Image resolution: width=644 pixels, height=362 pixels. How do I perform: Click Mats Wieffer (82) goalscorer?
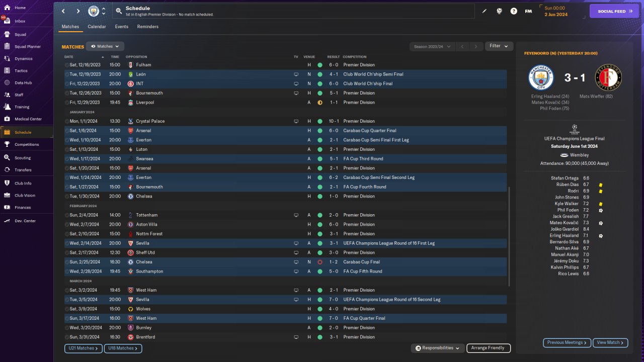pyautogui.click(x=596, y=96)
